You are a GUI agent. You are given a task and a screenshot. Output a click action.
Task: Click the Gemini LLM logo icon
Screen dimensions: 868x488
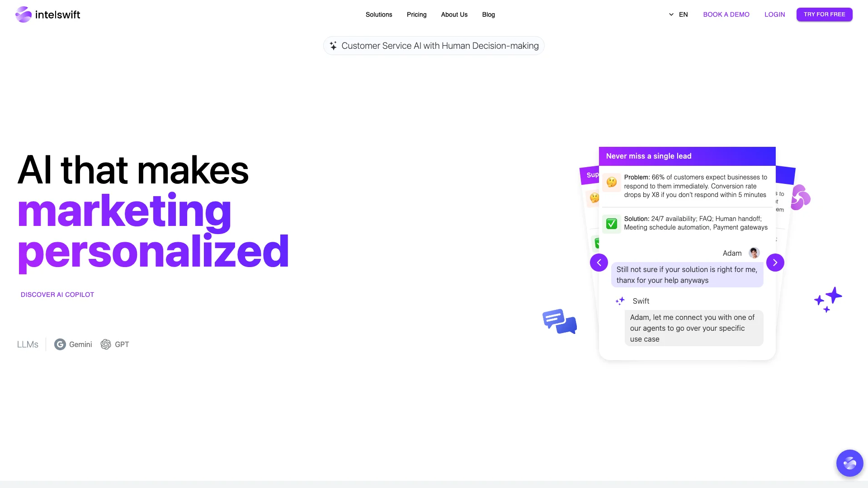coord(60,344)
